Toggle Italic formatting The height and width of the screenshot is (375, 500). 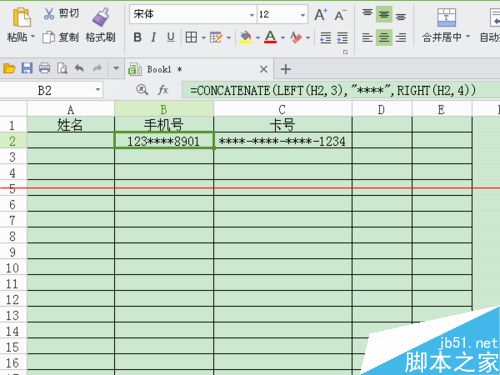(x=154, y=37)
